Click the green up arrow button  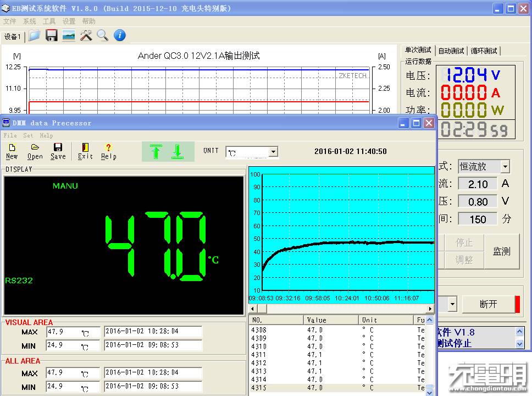click(x=156, y=151)
